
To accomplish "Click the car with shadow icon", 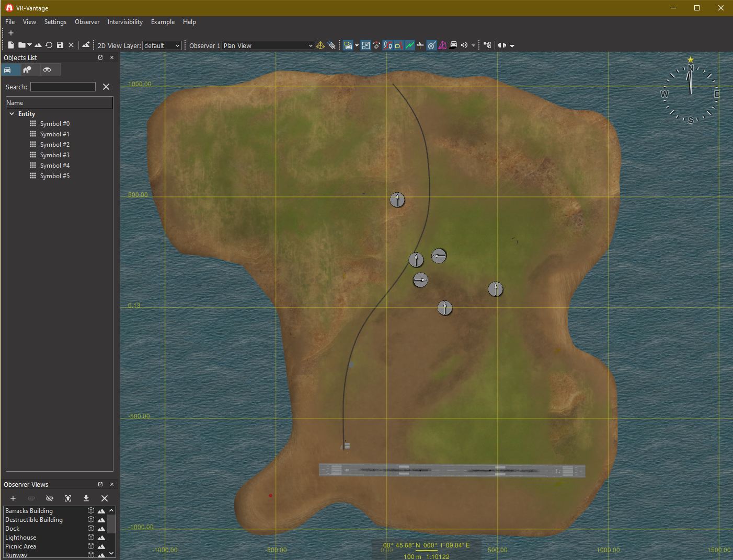I will pyautogui.click(x=453, y=45).
